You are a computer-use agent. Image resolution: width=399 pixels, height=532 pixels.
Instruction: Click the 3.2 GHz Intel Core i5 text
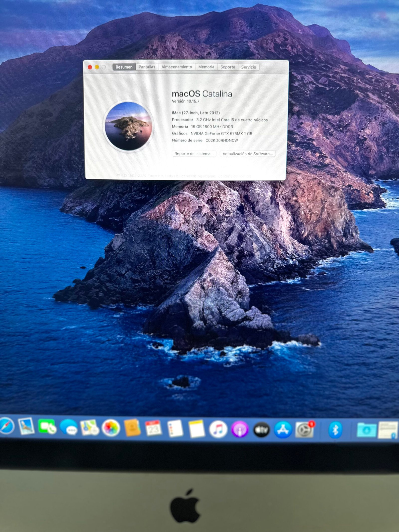pos(232,120)
